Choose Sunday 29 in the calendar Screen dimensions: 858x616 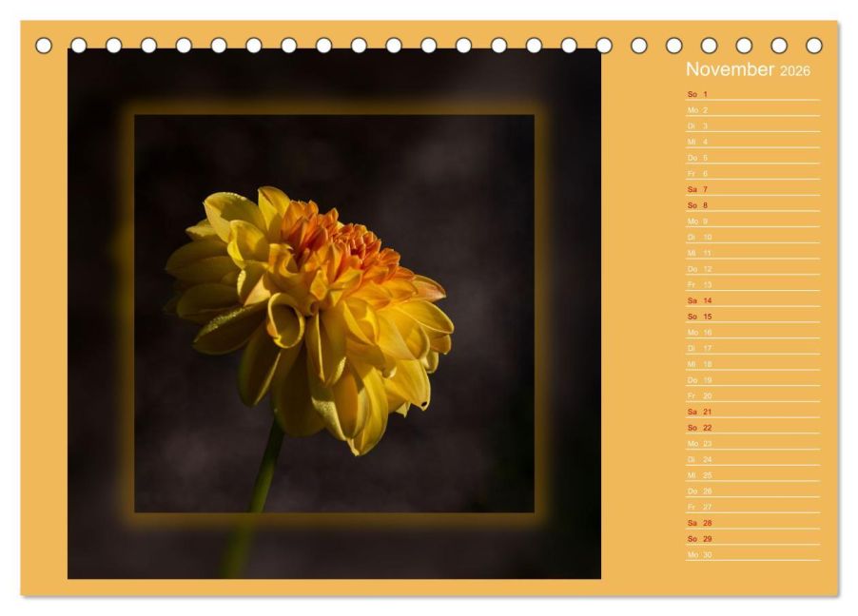click(751, 538)
